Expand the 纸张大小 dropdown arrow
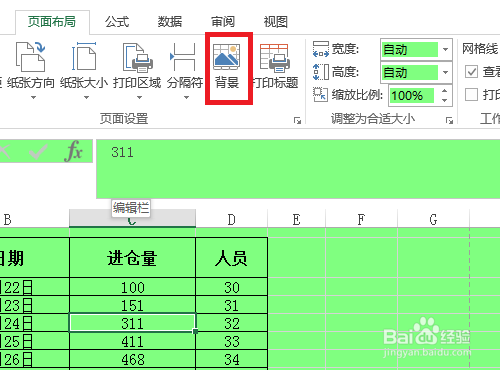Screen dimensions: 500x370 [x=86, y=98]
